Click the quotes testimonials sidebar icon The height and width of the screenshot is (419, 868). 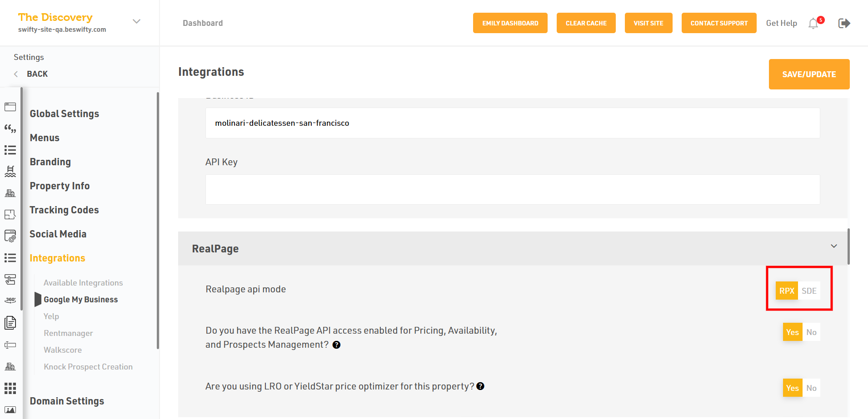[10, 128]
